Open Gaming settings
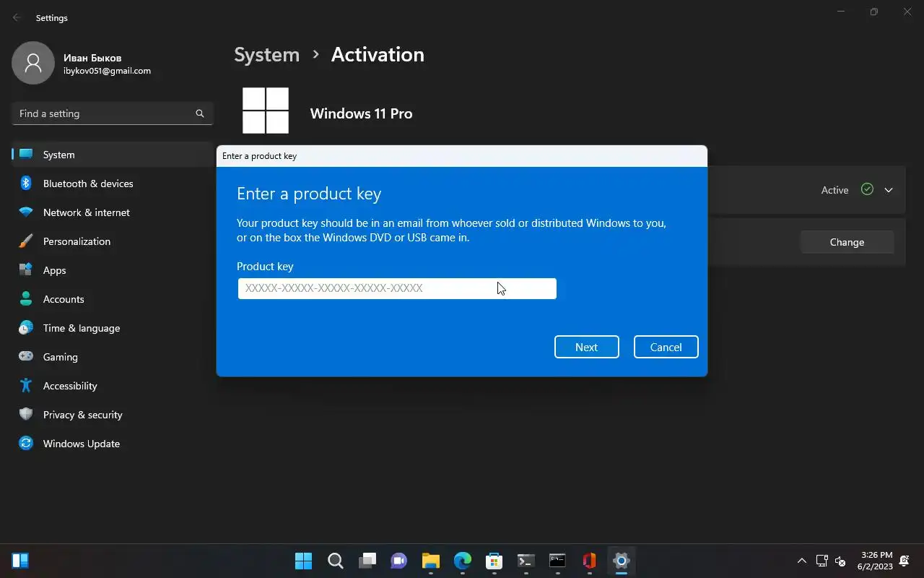The image size is (924, 578). [x=113, y=357]
